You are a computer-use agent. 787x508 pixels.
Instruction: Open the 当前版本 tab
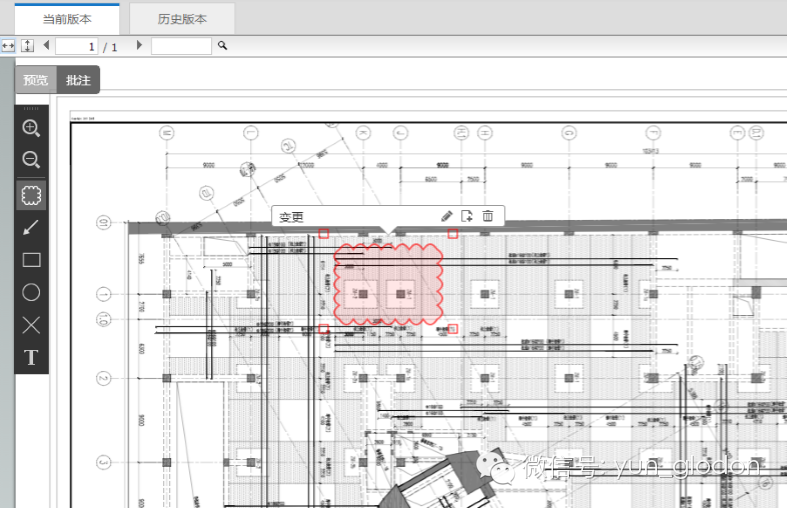pos(67,19)
